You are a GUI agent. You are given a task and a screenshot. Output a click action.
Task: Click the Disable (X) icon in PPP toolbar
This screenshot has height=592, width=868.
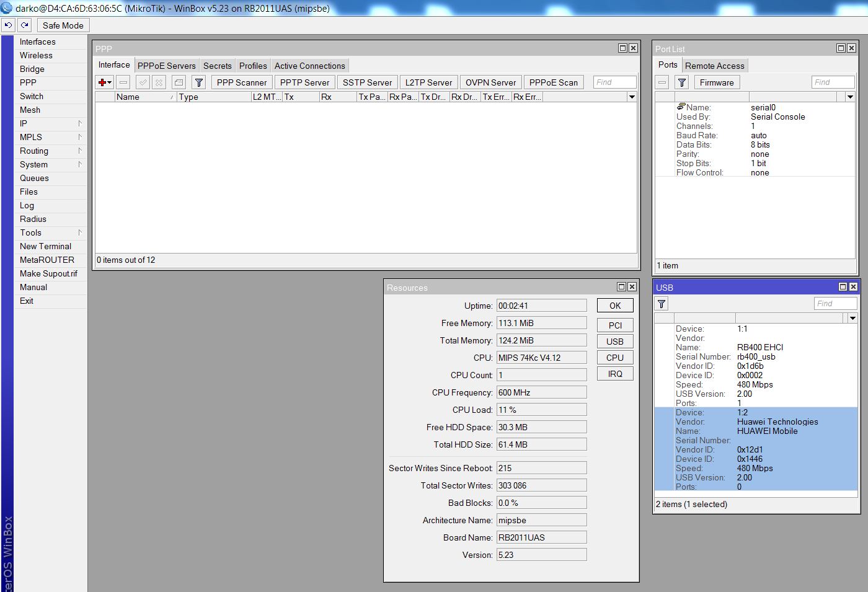pyautogui.click(x=159, y=82)
